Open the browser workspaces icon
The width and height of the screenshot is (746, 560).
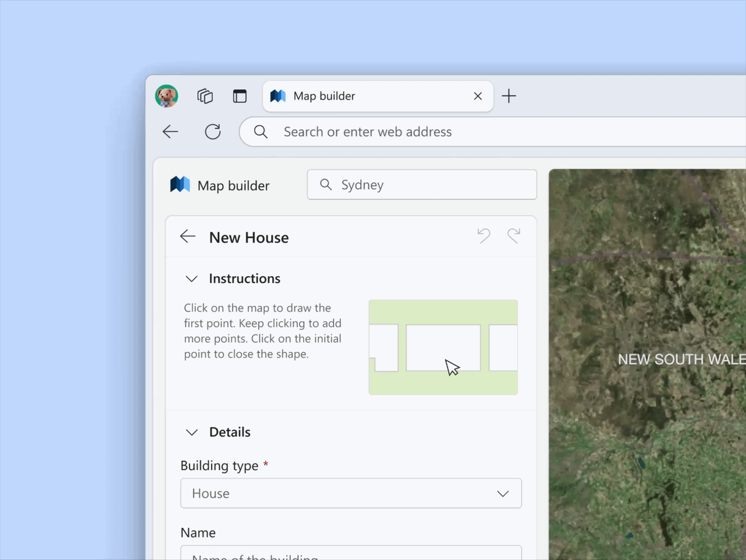[205, 96]
